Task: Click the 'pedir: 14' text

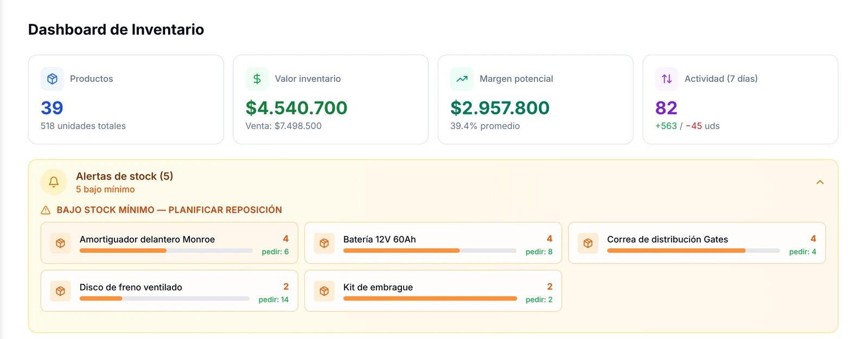Action: [x=273, y=299]
